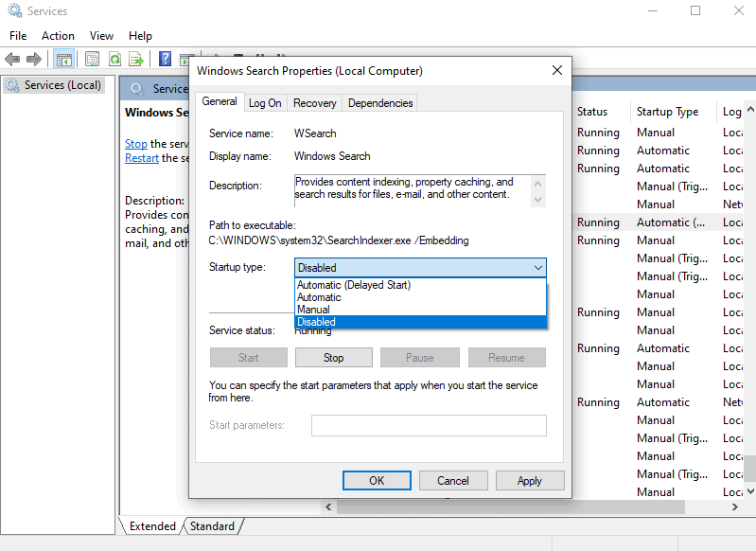Close the Windows Search Properties dialog
This screenshot has width=756, height=551.
[x=557, y=70]
